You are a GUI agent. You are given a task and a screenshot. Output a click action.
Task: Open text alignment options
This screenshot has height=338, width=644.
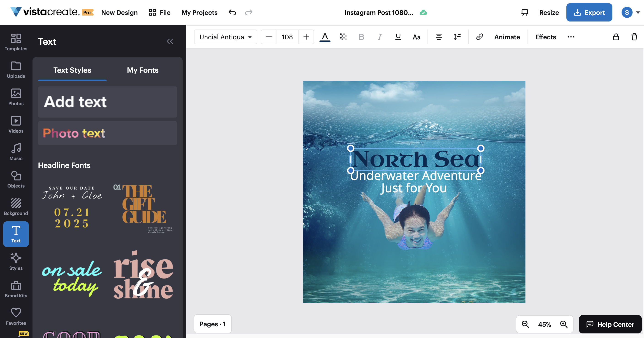pyautogui.click(x=439, y=37)
